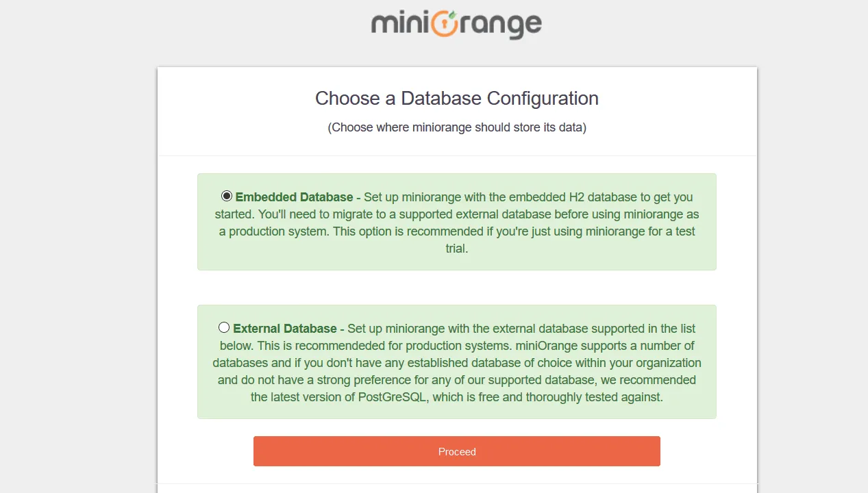868x493 pixels.
Task: Click the divider line under the heading
Action: tap(456, 155)
